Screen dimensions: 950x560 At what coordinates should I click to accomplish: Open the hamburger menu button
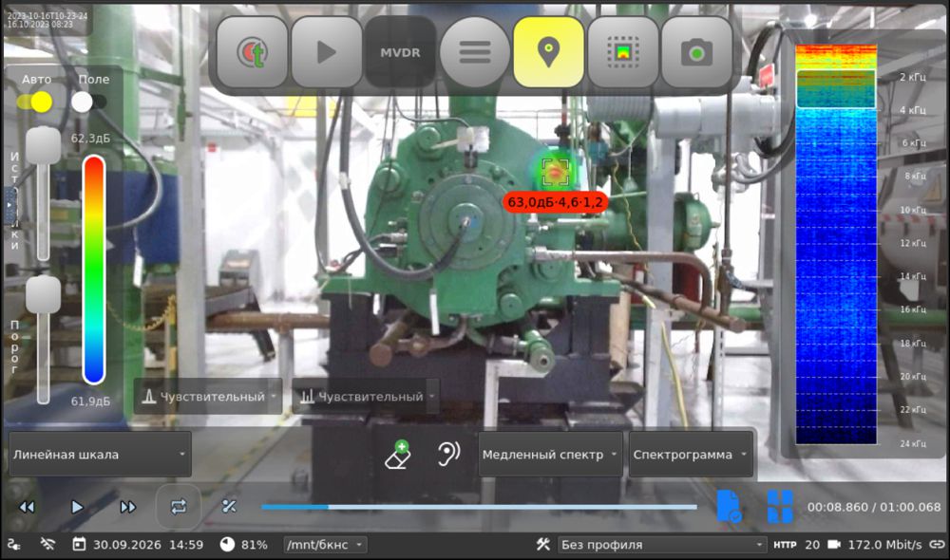point(474,52)
